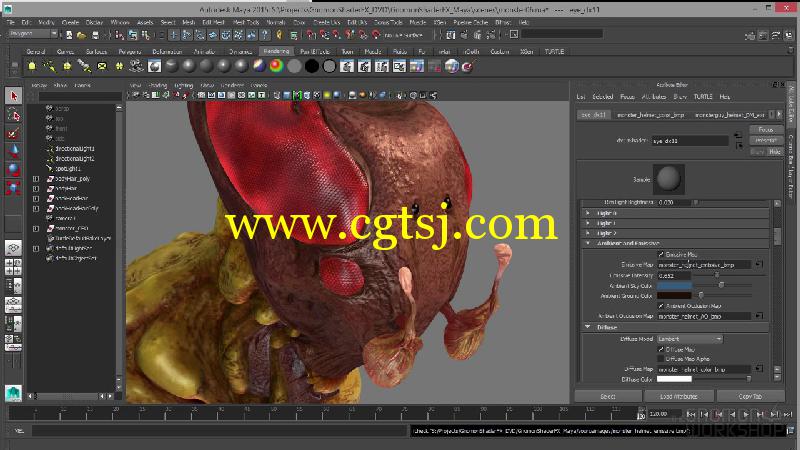Click the yellow ambient light shelf icon
This screenshot has height=450, width=800.
click(x=32, y=66)
